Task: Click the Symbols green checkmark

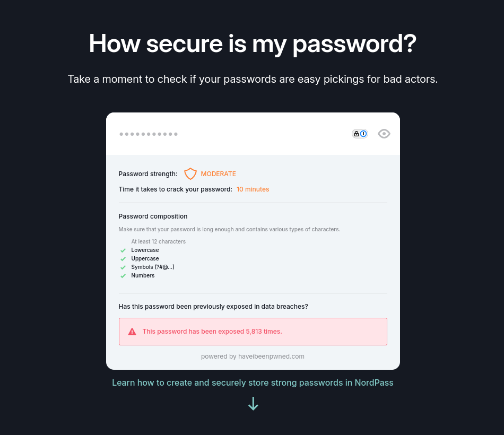Action: pos(123,267)
